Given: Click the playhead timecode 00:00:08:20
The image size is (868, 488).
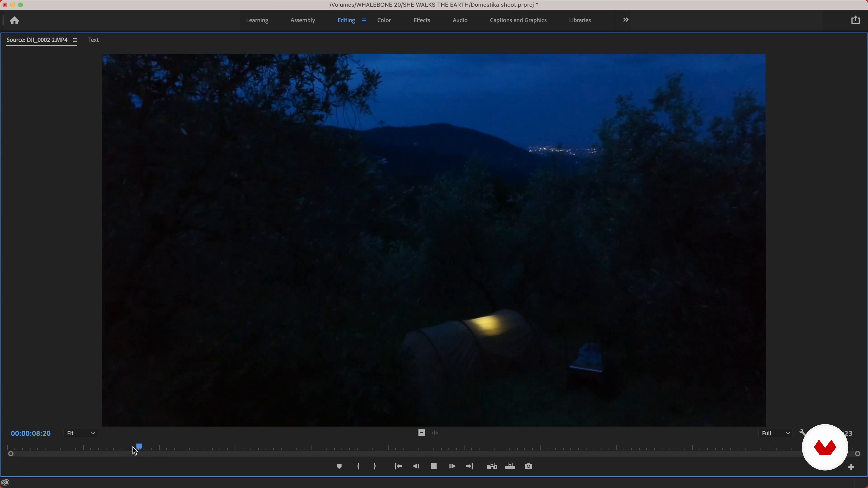Looking at the screenshot, I should tap(31, 434).
